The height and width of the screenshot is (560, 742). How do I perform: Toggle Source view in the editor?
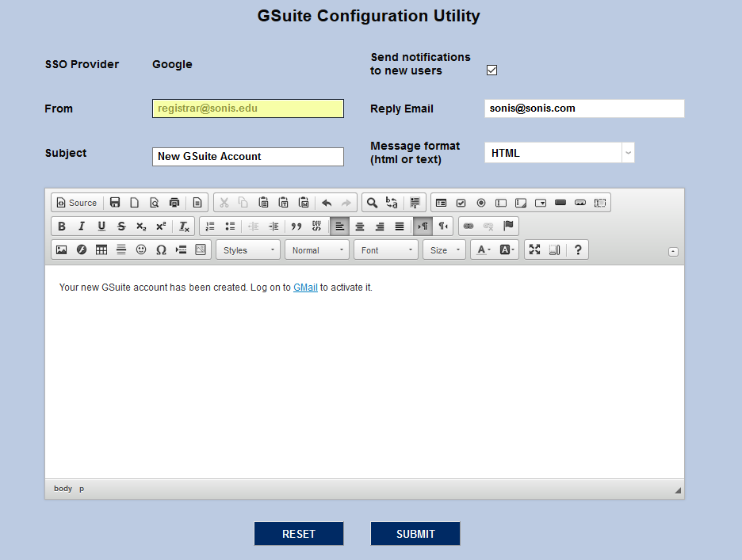pos(76,202)
